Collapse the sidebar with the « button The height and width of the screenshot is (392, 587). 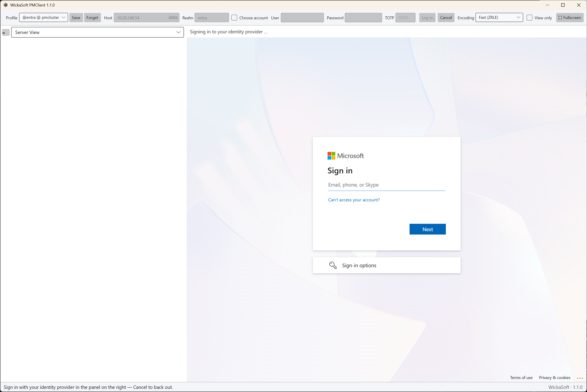coord(6,32)
